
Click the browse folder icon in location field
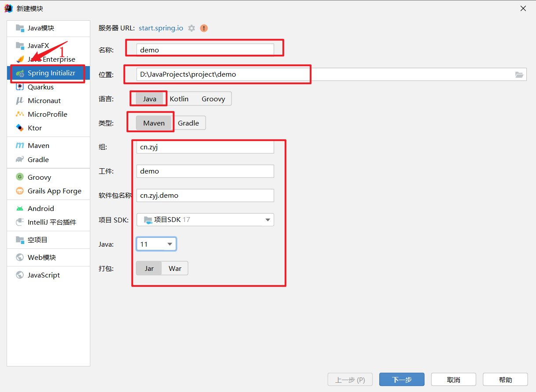tap(519, 74)
